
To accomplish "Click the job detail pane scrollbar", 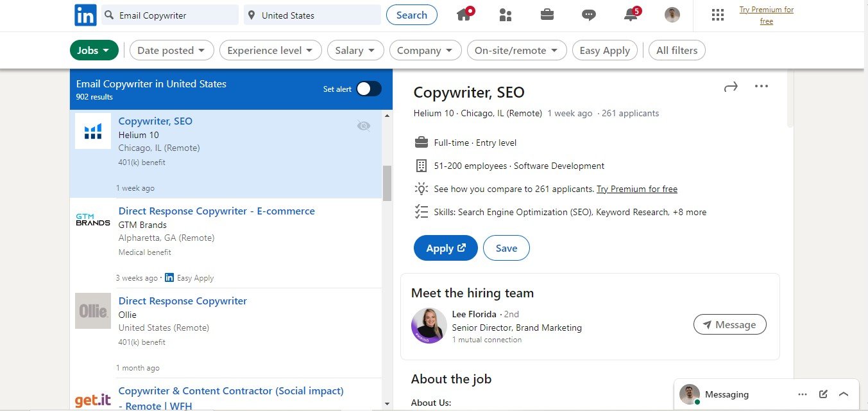I will (790, 99).
